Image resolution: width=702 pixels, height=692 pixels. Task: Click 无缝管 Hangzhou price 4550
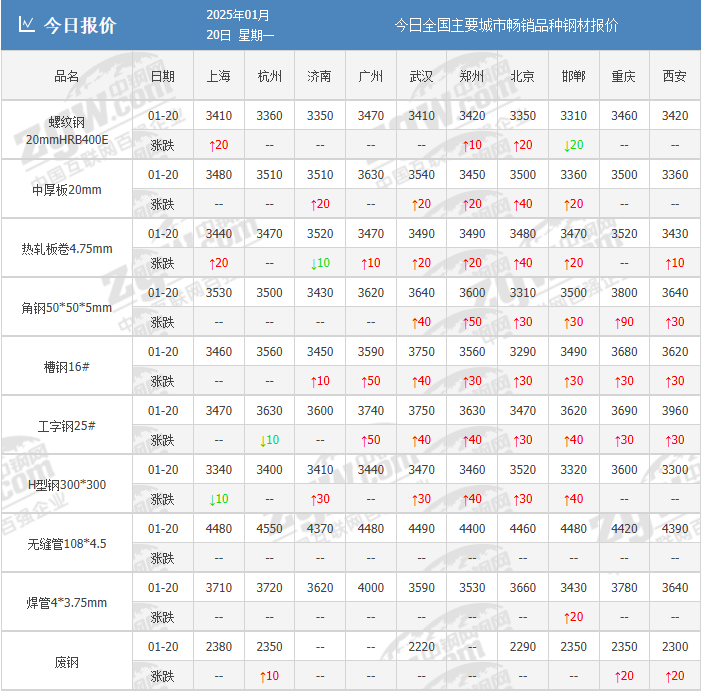[x=270, y=529]
